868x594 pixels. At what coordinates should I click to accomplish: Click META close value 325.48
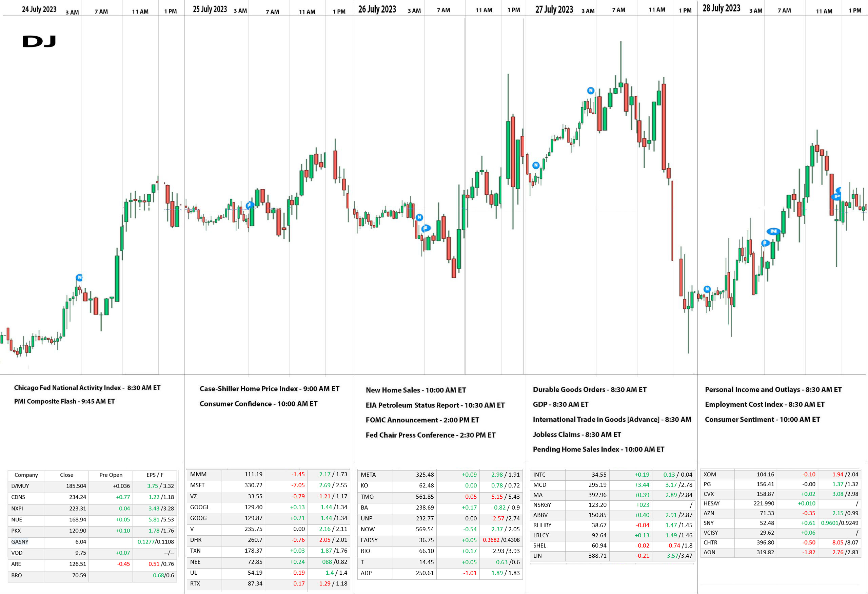(x=415, y=475)
